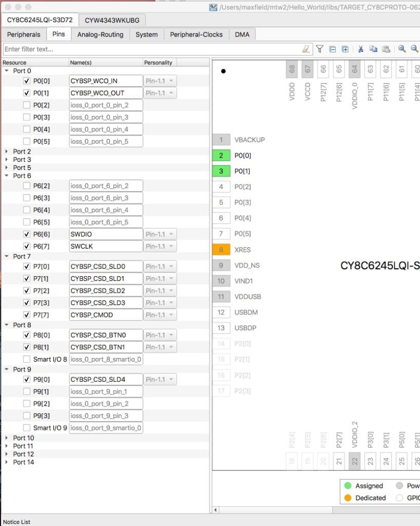Image resolution: width=420 pixels, height=526 pixels.
Task: Click the paste icon in toolbar
Action: tap(386, 49)
